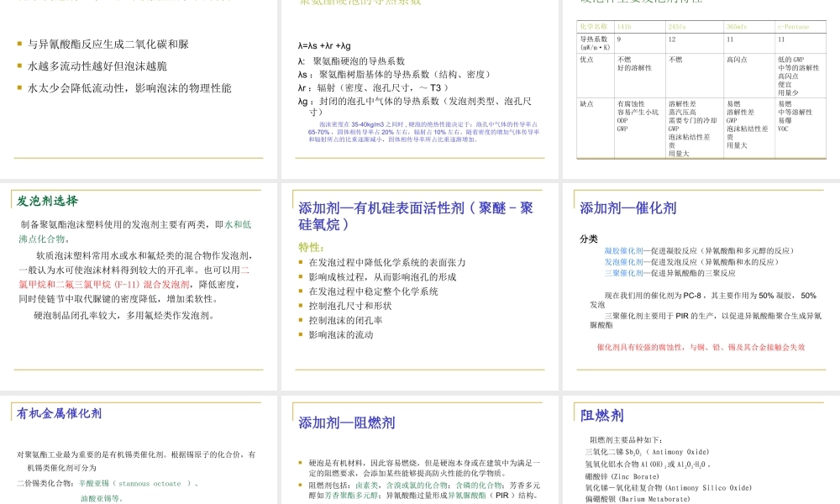Click the blue term 凝胶催化剂

(x=623, y=250)
